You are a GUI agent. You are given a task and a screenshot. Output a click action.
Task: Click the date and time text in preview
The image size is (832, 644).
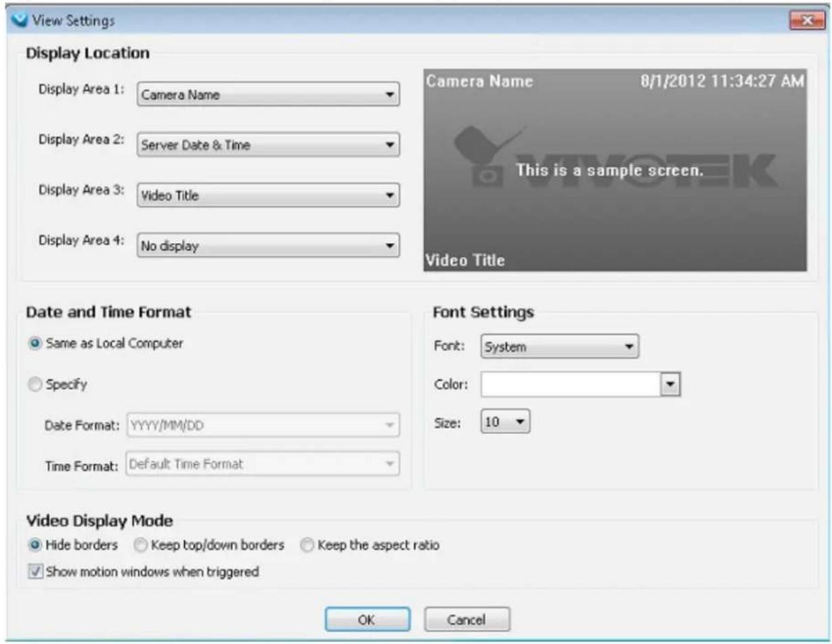(722, 82)
